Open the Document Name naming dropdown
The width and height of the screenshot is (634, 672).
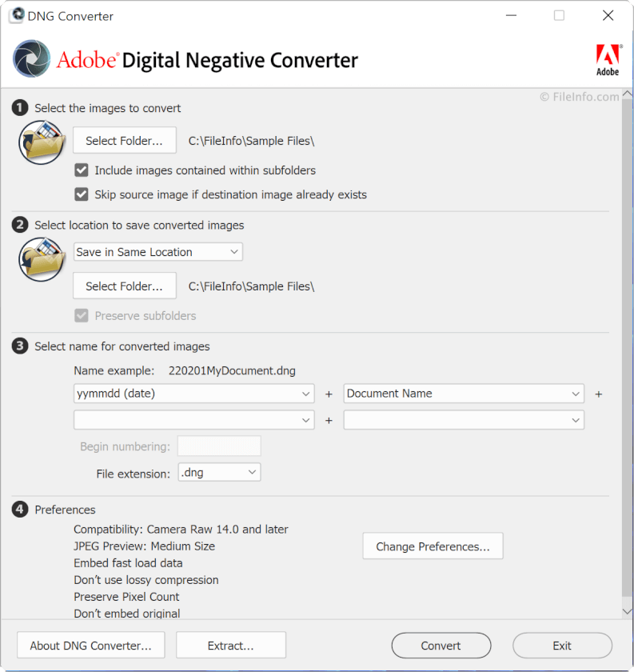464,394
